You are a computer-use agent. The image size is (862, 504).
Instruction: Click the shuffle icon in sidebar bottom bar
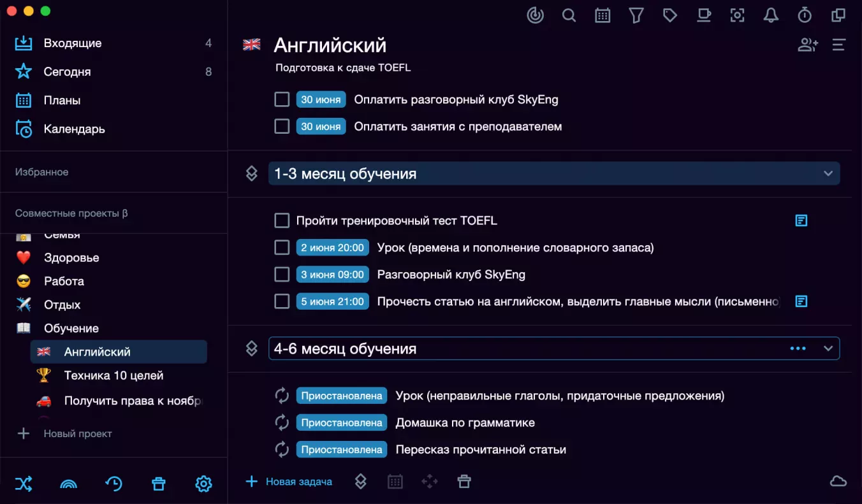(24, 484)
